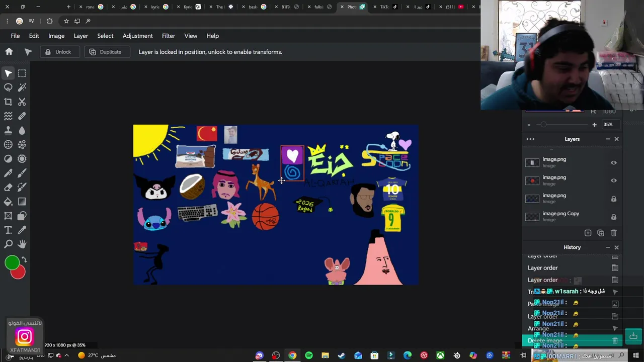The height and width of the screenshot is (362, 644).
Task: Open the Edit menu
Action: pyautogui.click(x=34, y=36)
